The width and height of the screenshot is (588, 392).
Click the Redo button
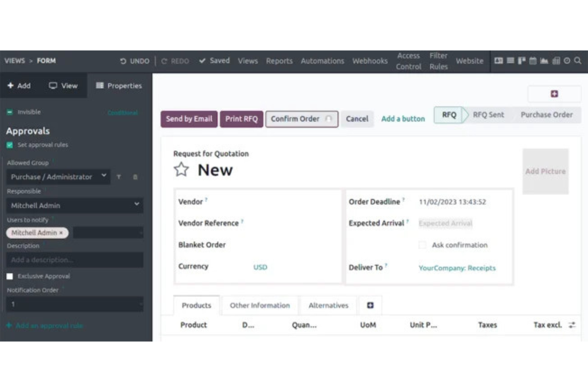(x=175, y=61)
